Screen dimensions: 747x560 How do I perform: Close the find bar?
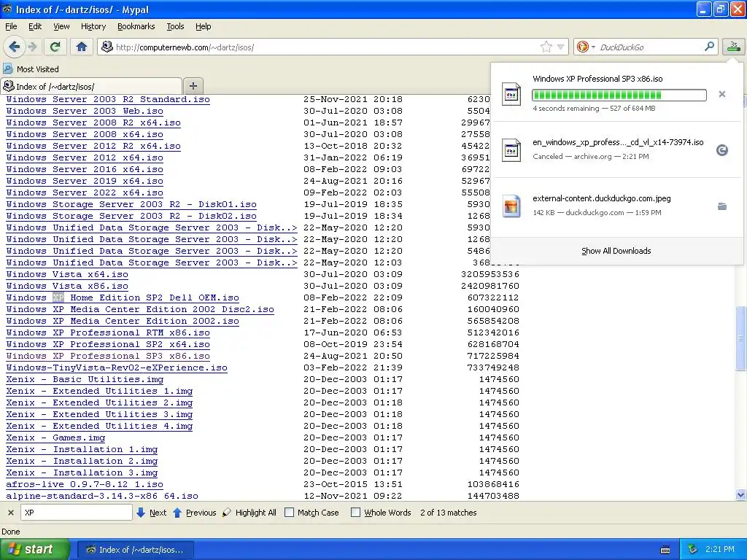pos(10,513)
